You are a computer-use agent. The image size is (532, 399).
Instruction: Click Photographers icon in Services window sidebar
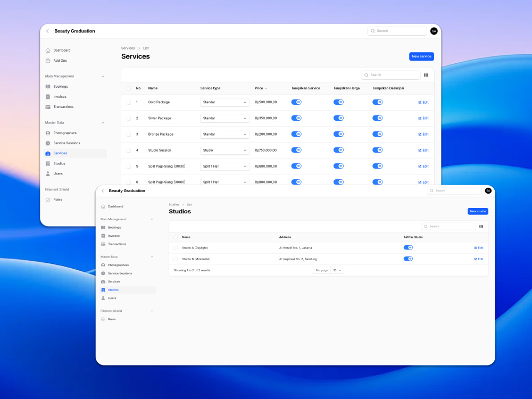pos(48,133)
